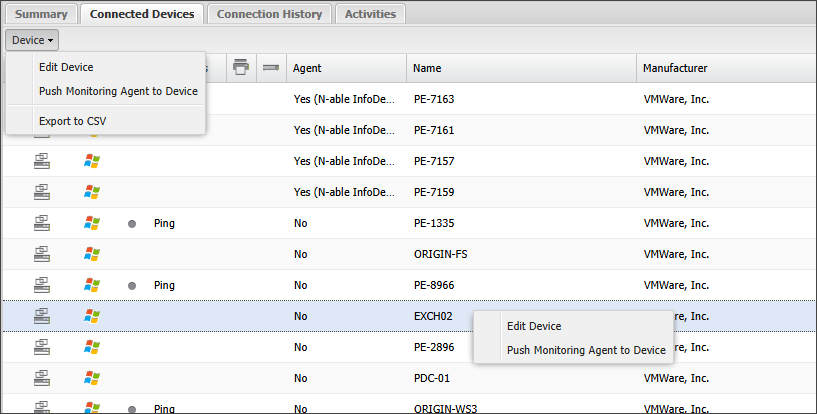Click the device type icon in PE-2896 row
The height and width of the screenshot is (414, 817).
point(42,347)
